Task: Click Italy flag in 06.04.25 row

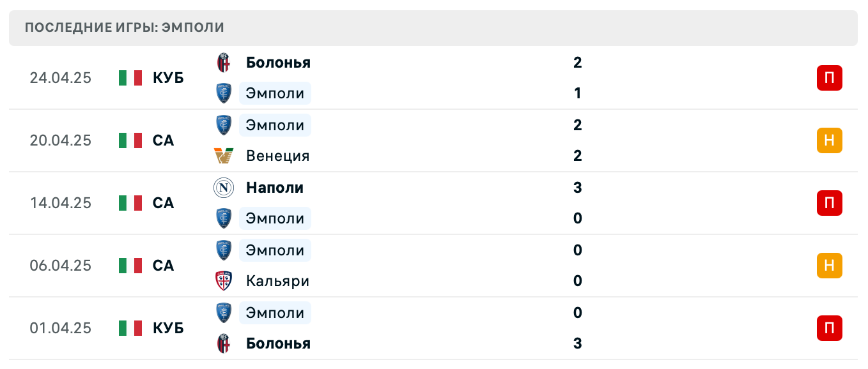Action: [x=130, y=266]
